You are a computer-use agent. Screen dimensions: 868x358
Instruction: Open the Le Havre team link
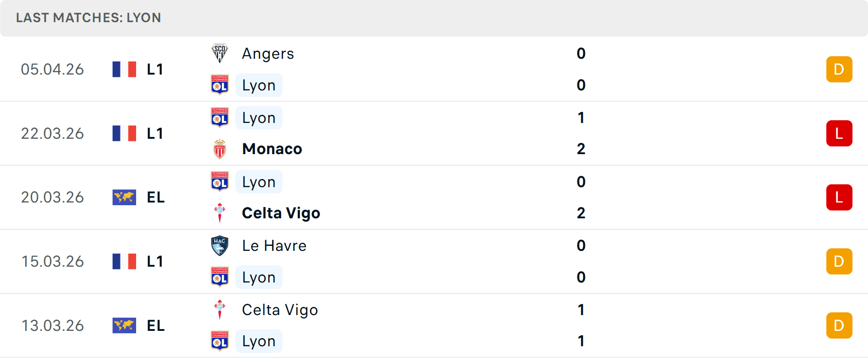pyautogui.click(x=274, y=246)
